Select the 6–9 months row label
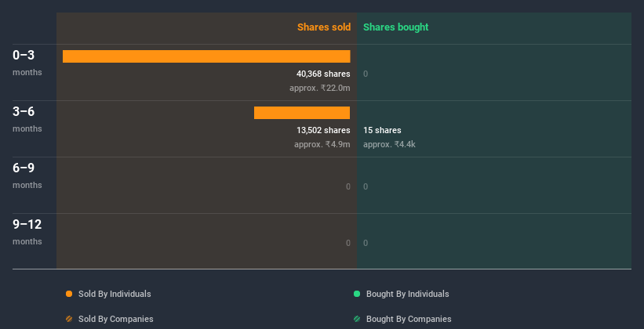Viewport: 644px width, 329px height. [27, 175]
